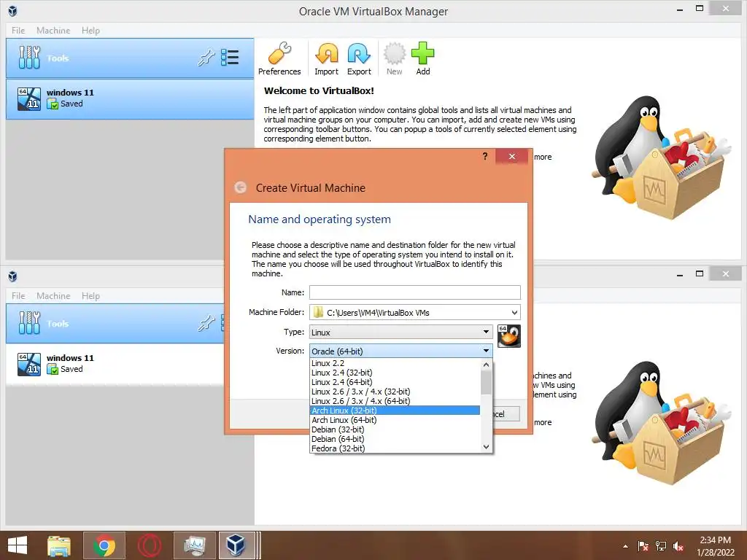
Task: Open the Windows Start button
Action: 18,545
